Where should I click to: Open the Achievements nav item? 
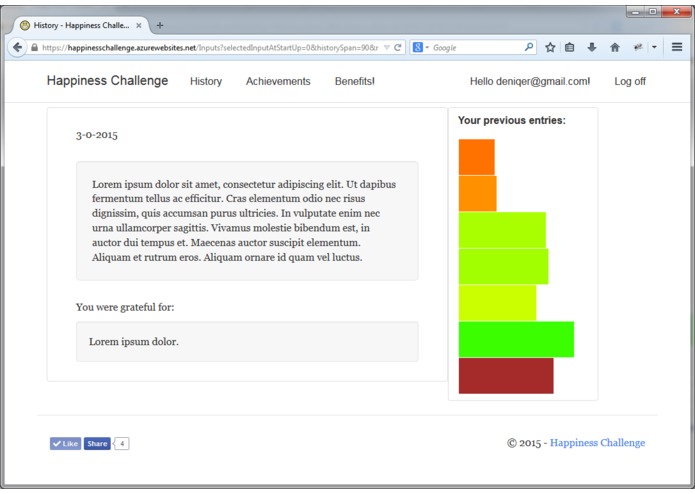(x=278, y=81)
